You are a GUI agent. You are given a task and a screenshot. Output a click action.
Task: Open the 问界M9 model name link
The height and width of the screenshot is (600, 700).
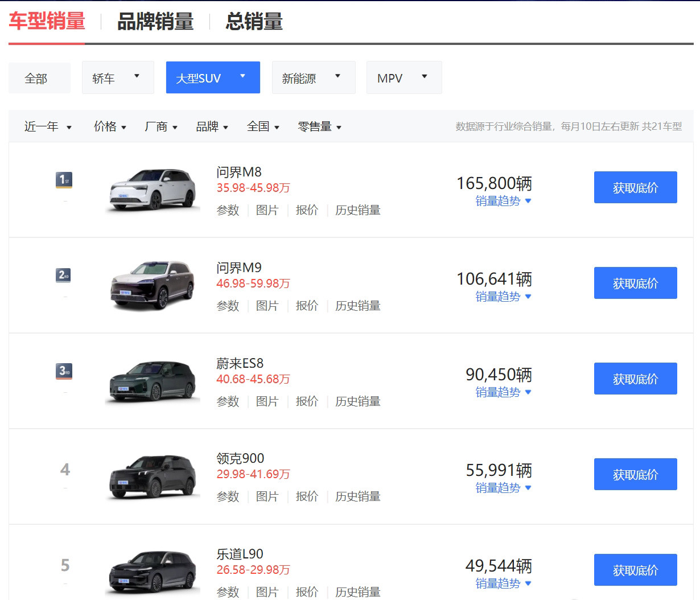click(x=239, y=268)
